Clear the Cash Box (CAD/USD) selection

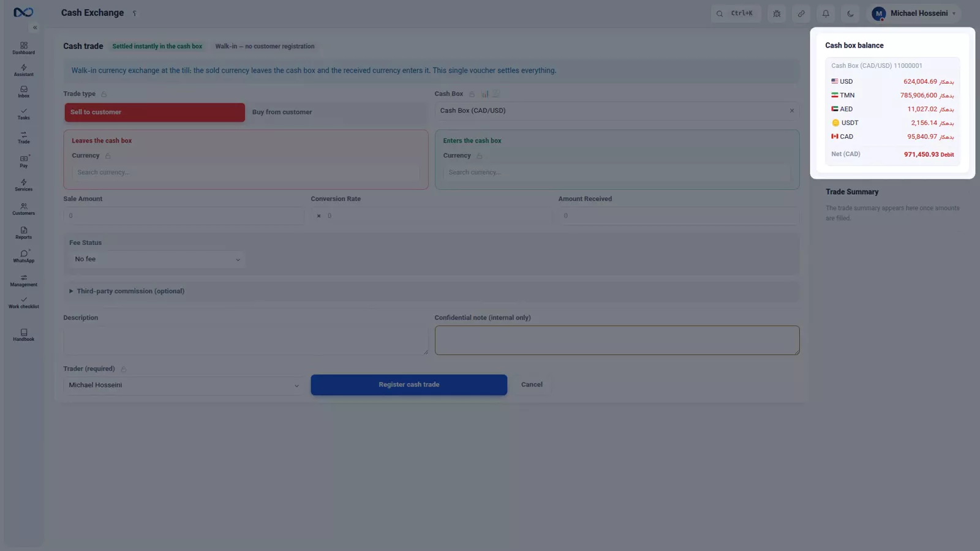(791, 111)
